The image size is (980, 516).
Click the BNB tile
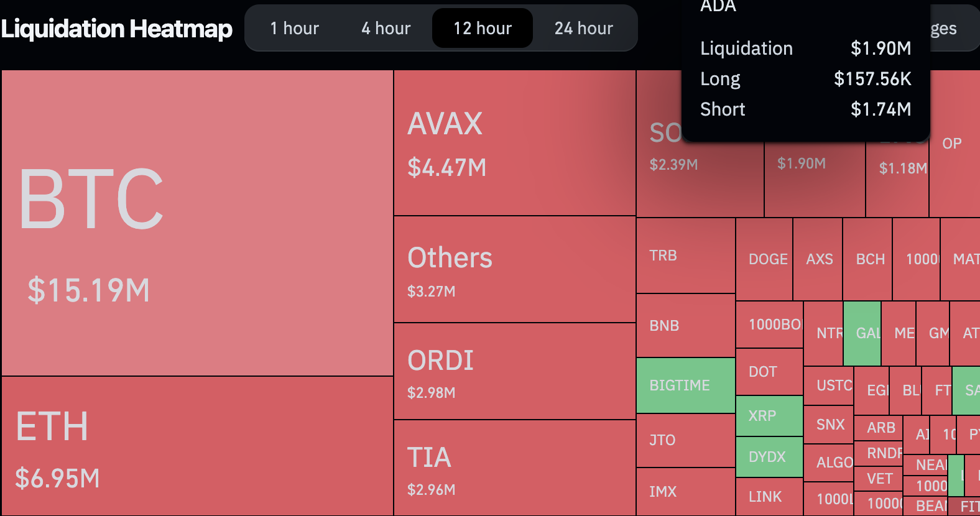(685, 326)
